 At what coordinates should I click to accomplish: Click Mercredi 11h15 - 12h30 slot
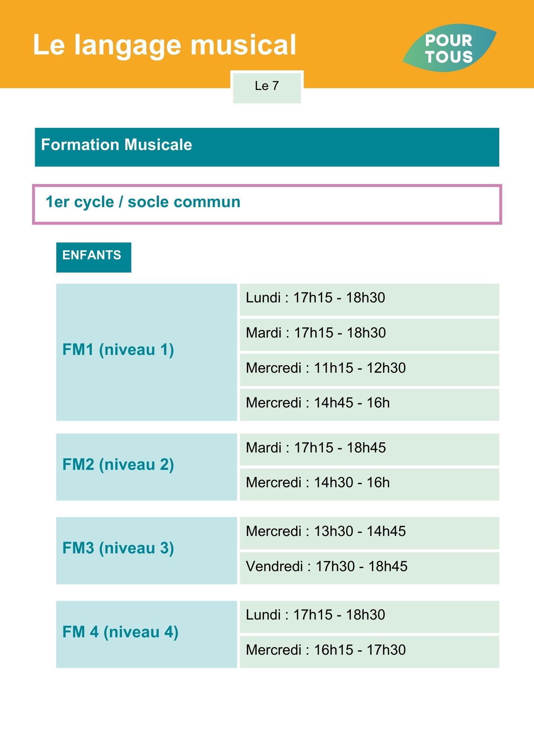[x=369, y=370]
